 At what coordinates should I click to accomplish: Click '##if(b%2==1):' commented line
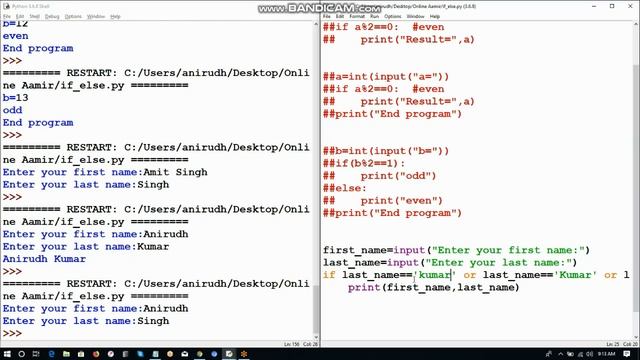coord(364,163)
